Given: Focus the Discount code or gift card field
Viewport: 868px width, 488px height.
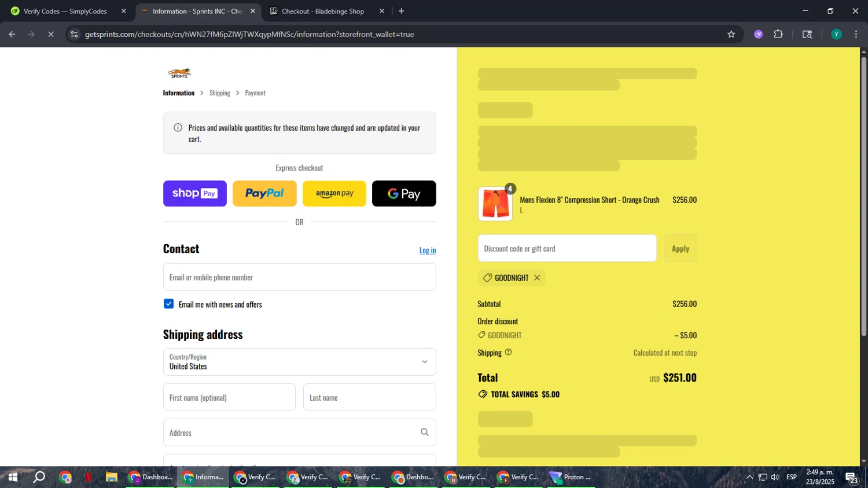Looking at the screenshot, I should pyautogui.click(x=567, y=249).
